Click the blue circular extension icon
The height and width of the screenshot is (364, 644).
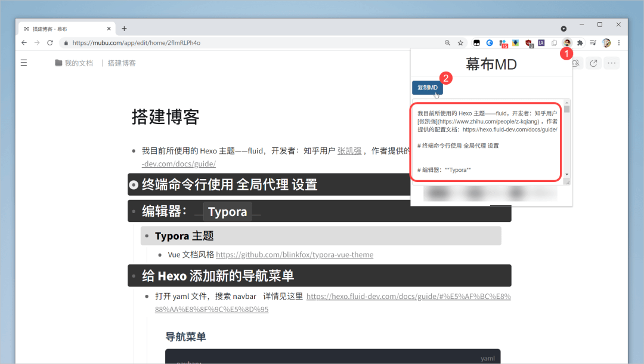[490, 43]
